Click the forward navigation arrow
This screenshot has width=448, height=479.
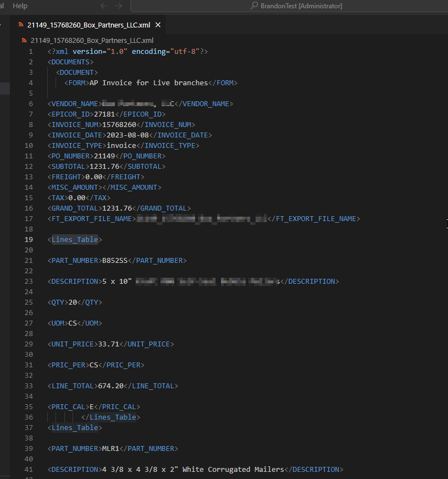119,5
